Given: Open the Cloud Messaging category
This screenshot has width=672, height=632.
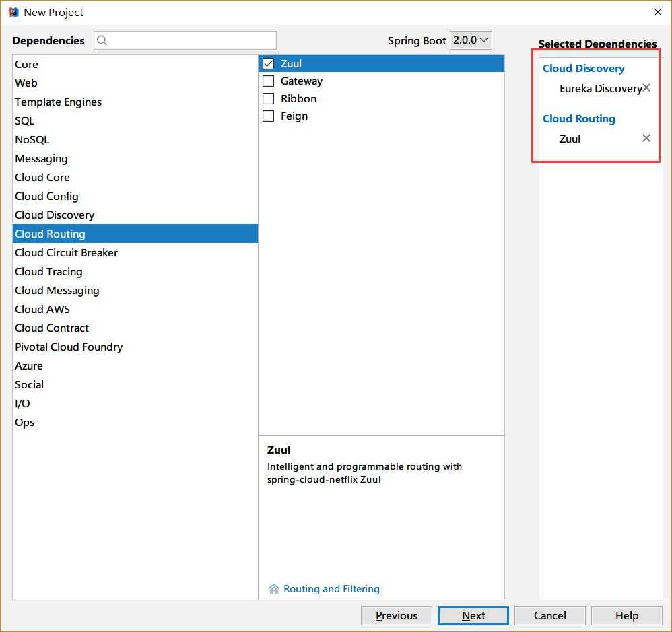Looking at the screenshot, I should pos(135,291).
